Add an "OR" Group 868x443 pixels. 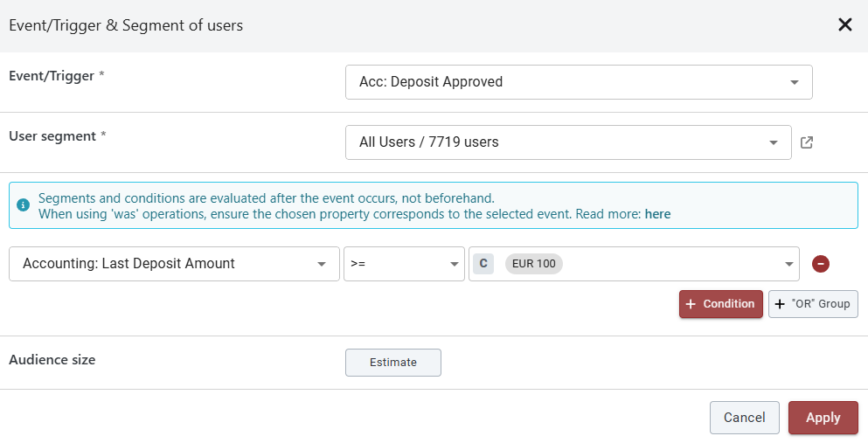click(813, 304)
